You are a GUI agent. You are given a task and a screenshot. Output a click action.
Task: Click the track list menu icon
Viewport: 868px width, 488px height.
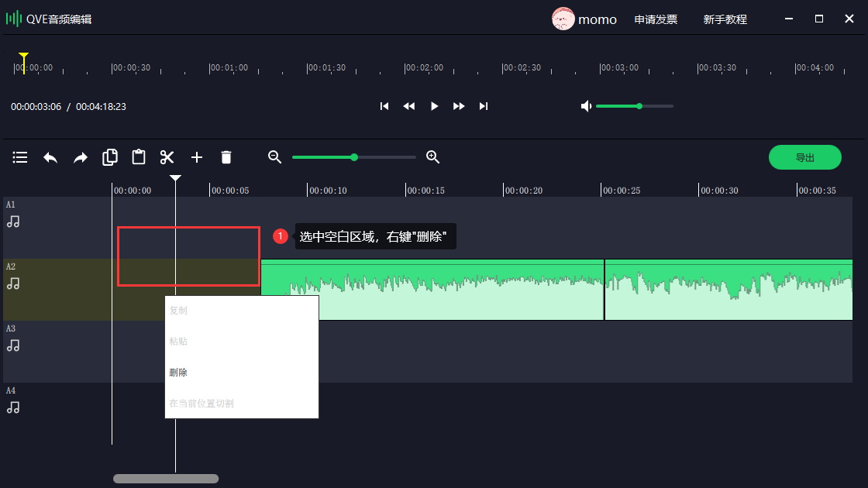coord(20,157)
